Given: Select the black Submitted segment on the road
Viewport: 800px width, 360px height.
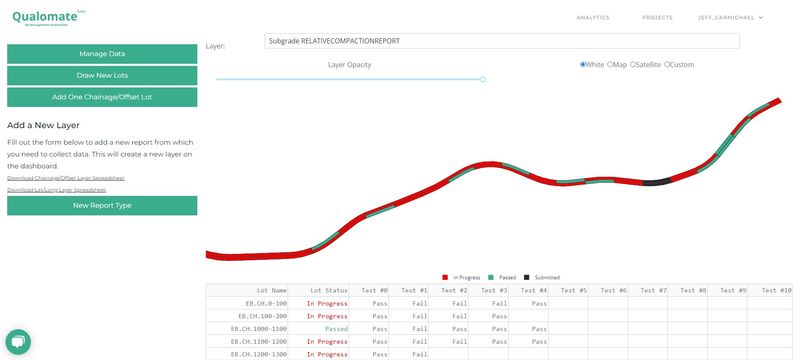Looking at the screenshot, I should point(657,182).
